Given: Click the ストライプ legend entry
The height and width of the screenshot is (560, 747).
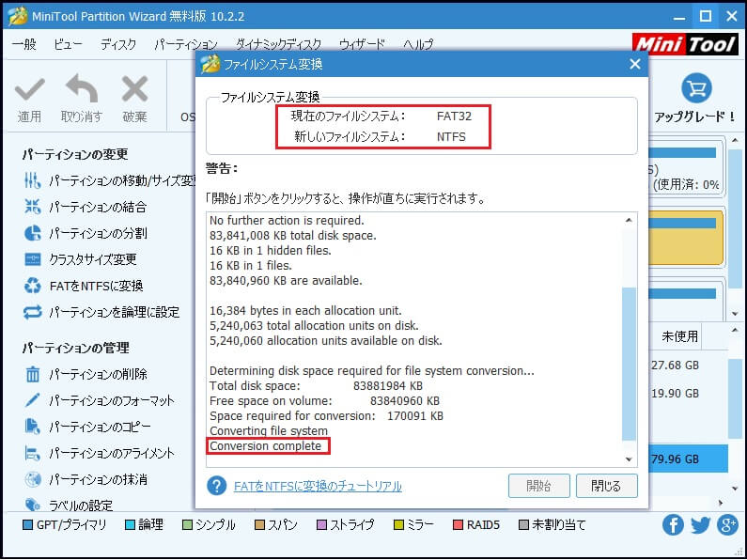Looking at the screenshot, I should pyautogui.click(x=346, y=525).
